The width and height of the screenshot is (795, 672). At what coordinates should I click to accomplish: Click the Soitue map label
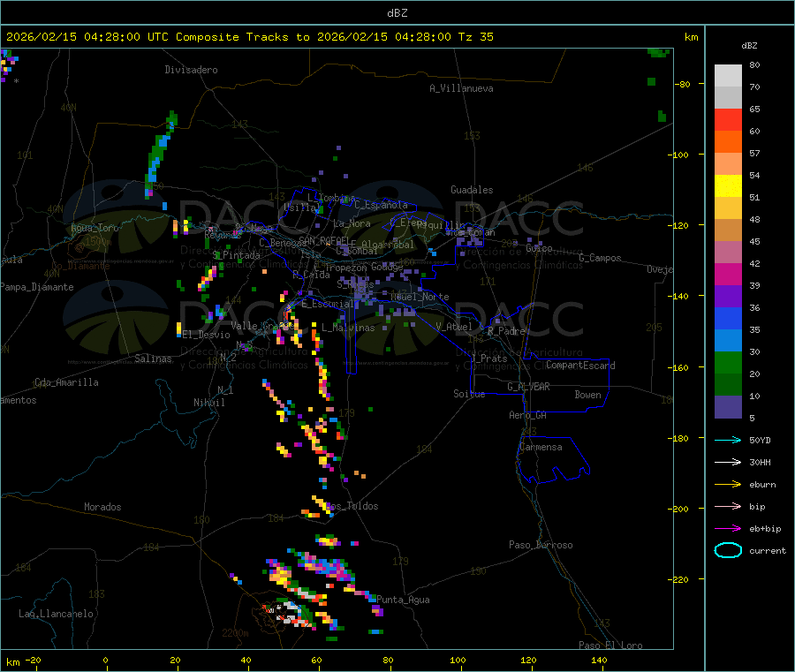tap(469, 394)
